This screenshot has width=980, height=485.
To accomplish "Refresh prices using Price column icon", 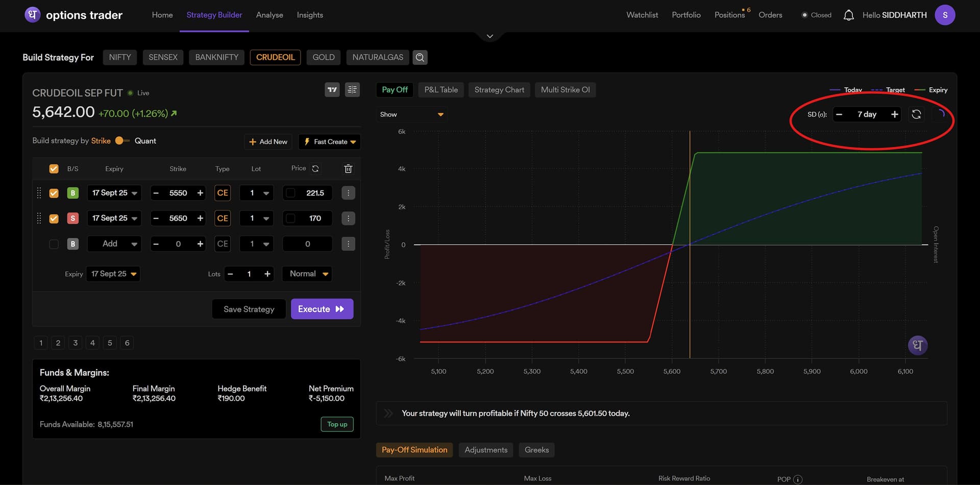I will point(315,169).
